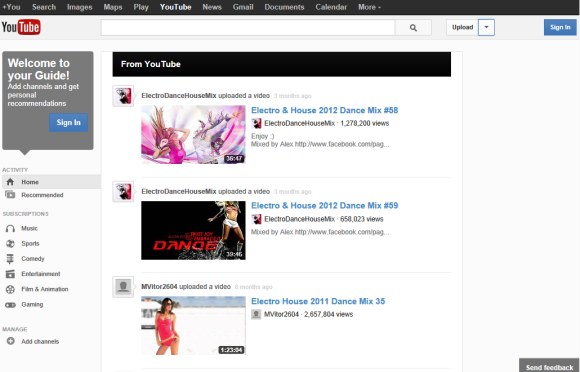The height and width of the screenshot is (372, 580).
Task: Select YouTube in the Google bar
Action: click(175, 7)
